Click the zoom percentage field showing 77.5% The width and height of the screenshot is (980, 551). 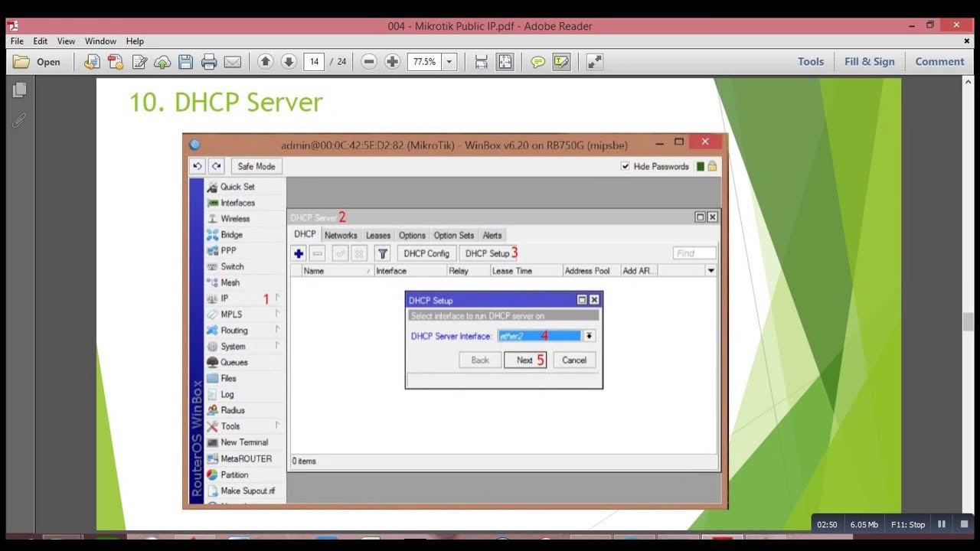click(x=425, y=62)
